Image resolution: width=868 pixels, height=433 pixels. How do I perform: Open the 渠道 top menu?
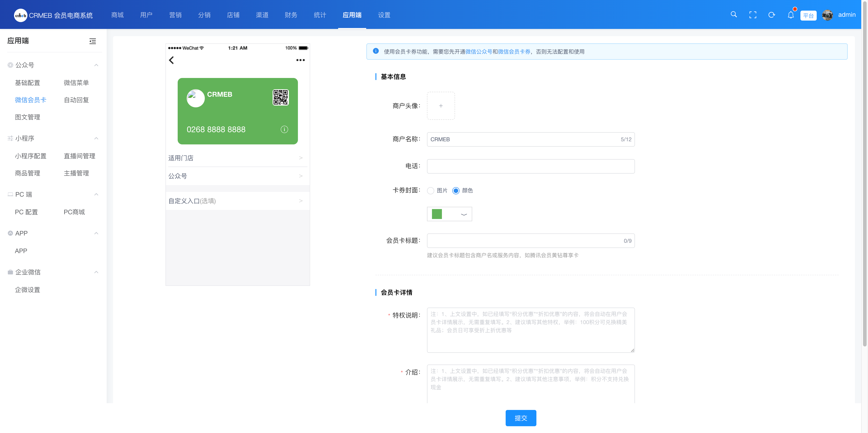[262, 15]
